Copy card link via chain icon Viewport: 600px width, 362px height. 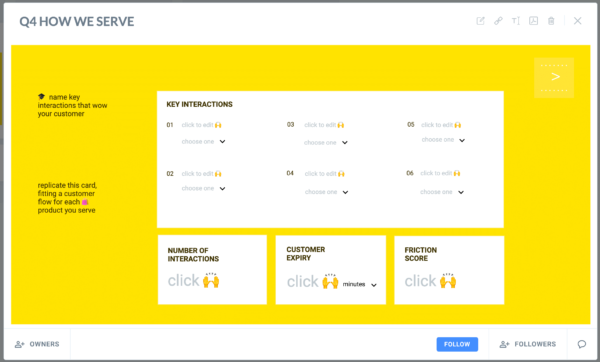pyautogui.click(x=498, y=21)
